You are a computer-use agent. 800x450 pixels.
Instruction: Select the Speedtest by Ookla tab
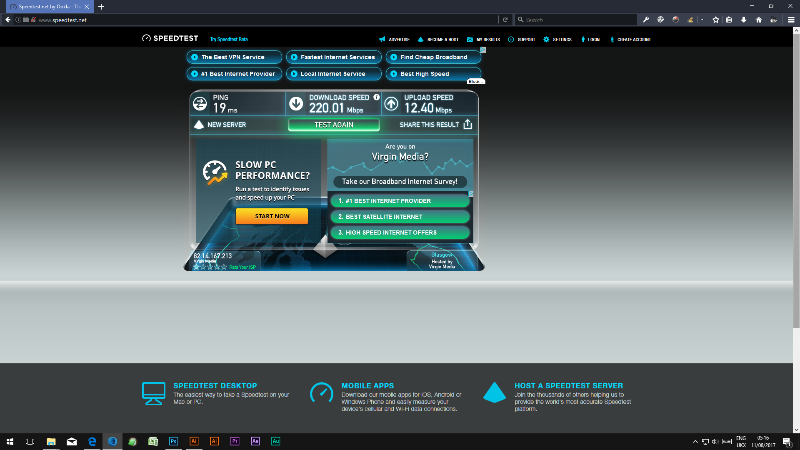[x=48, y=7]
